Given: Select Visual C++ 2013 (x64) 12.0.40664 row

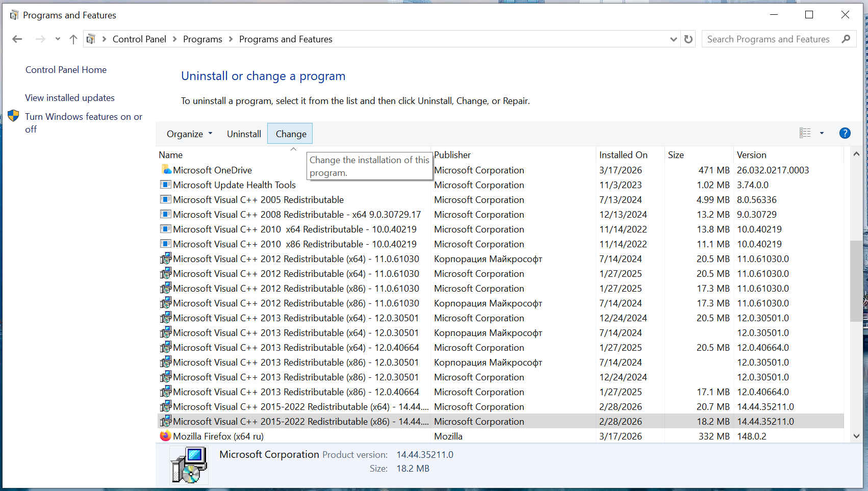Looking at the screenshot, I should (x=500, y=348).
